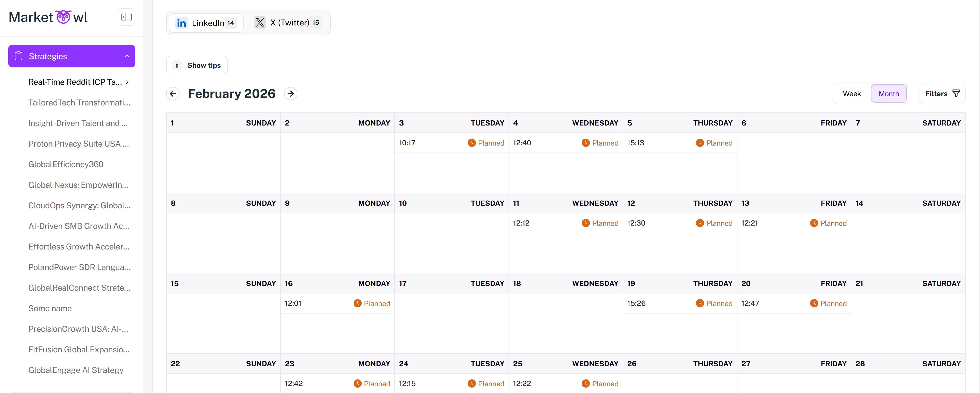Screen dimensions: 980x393
Task: Click Planned clock icon on February 3
Action: tap(472, 143)
